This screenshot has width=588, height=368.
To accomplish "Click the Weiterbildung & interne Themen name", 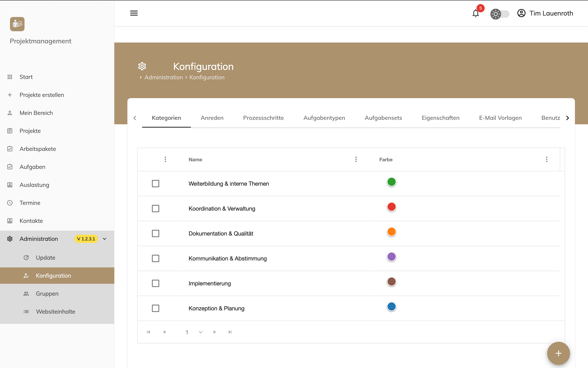I will [x=229, y=184].
